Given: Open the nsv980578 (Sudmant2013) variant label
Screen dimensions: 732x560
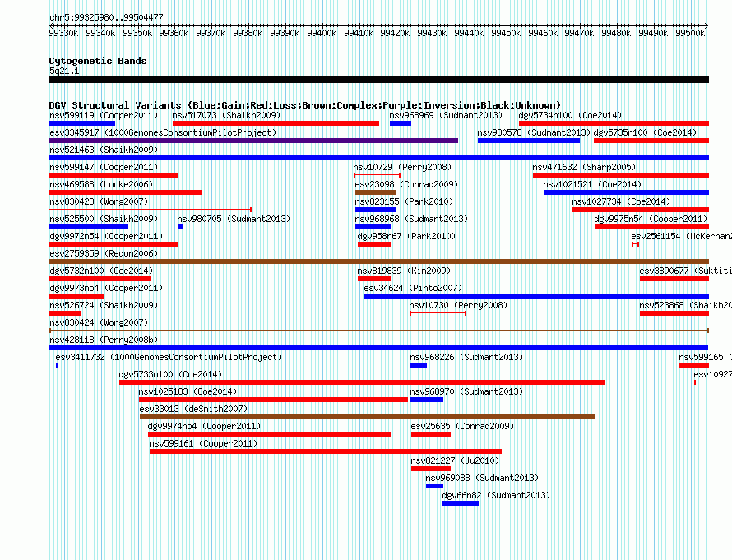Looking at the screenshot, I should point(534,132).
